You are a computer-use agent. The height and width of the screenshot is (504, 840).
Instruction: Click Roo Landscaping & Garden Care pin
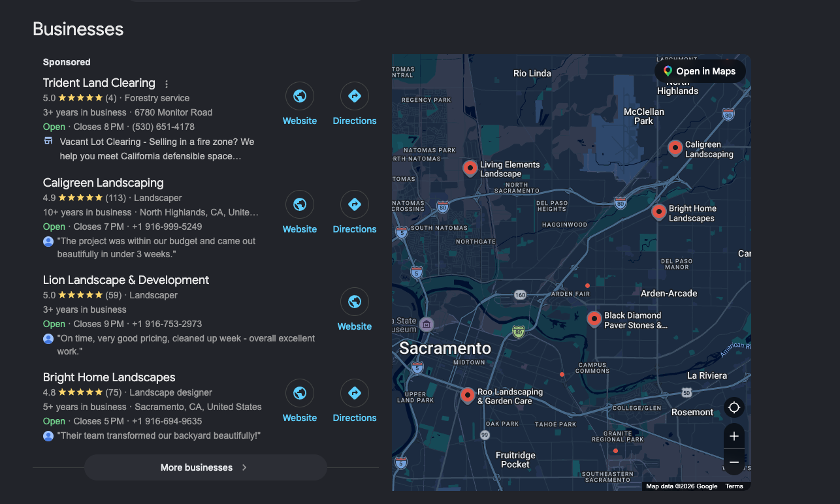[468, 396]
